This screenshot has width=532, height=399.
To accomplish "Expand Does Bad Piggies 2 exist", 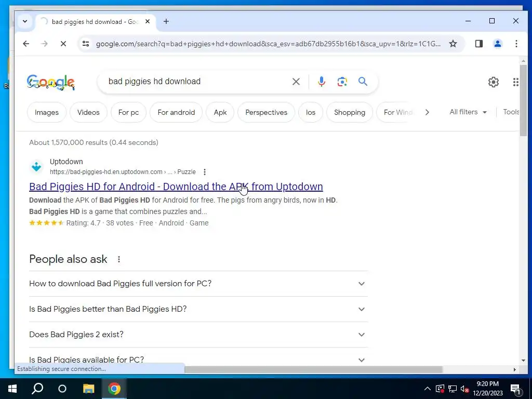I will pyautogui.click(x=198, y=335).
